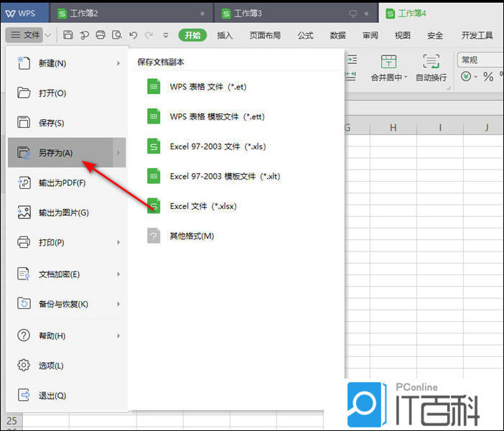Open the currency format dropdown arrow
The height and width of the screenshot is (431, 504).
(x=476, y=77)
